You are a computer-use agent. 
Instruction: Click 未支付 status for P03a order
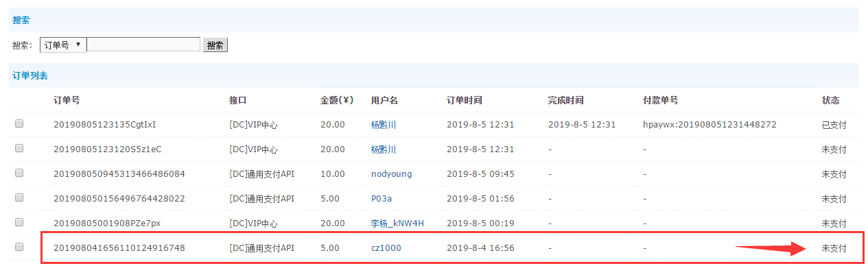tap(834, 199)
